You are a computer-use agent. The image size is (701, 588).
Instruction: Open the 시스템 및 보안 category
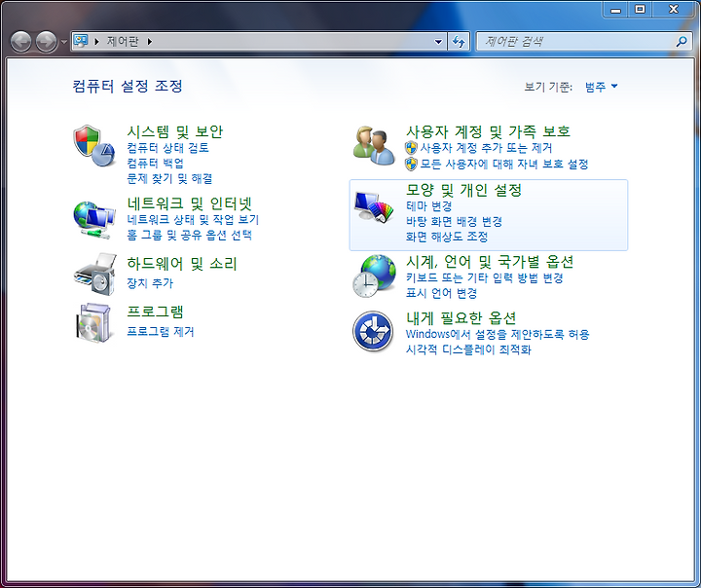tap(175, 131)
